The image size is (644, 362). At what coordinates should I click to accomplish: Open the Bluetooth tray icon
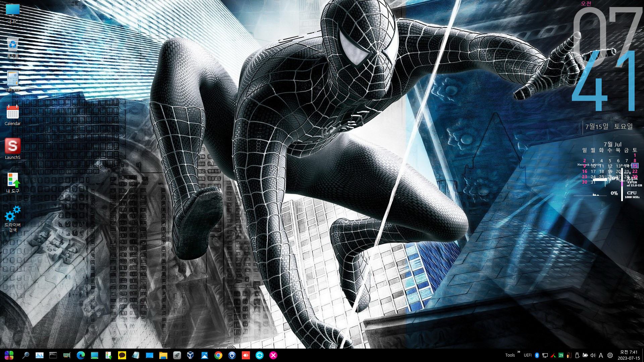[x=537, y=355]
